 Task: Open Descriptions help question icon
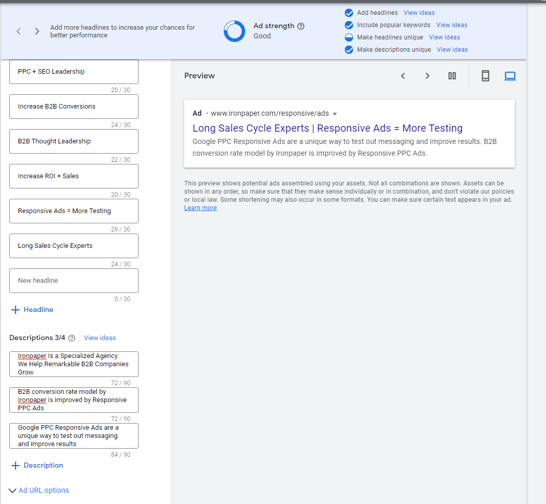coord(72,338)
